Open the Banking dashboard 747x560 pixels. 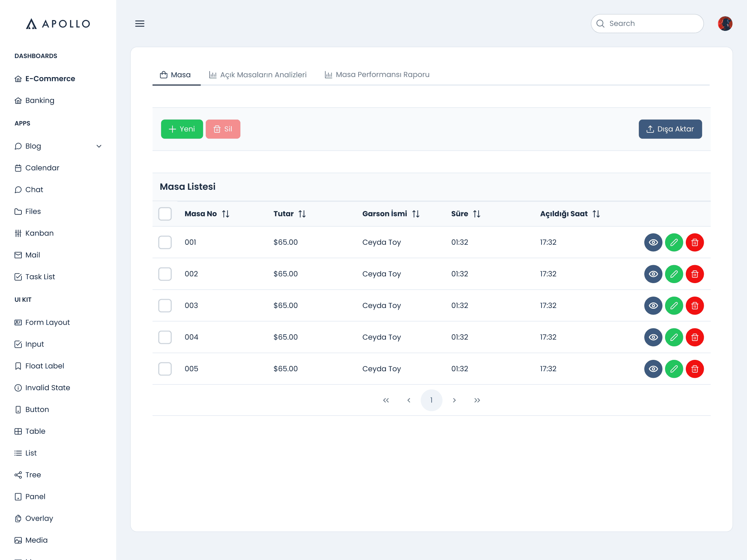[34, 101]
